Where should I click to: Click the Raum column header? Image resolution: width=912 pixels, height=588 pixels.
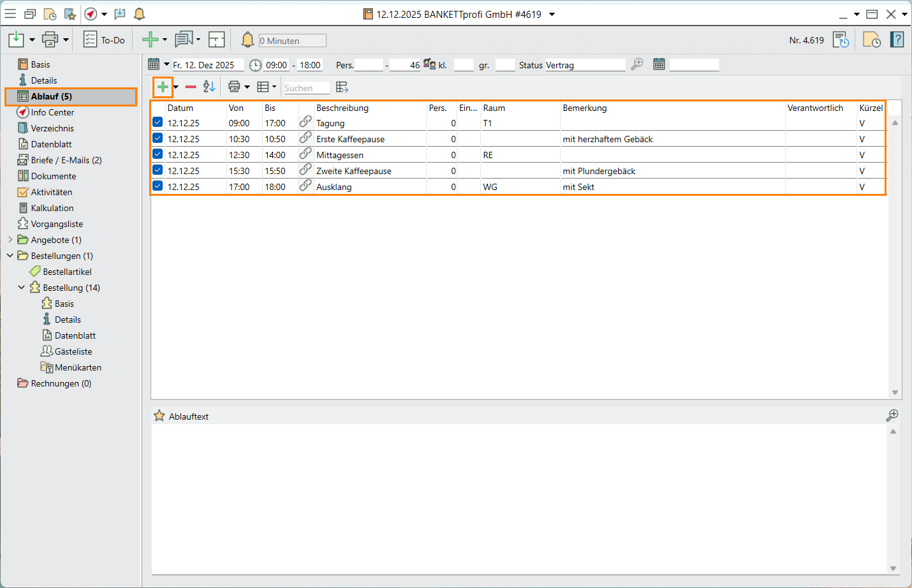tap(494, 108)
